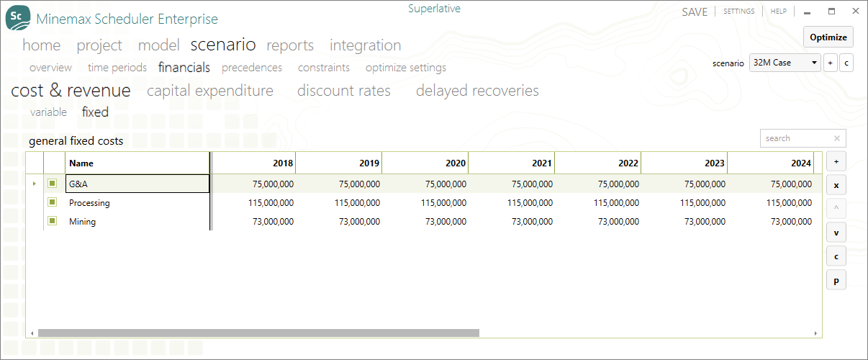
Task: Open the scenario dropdown 32M Case
Action: pyautogui.click(x=785, y=63)
